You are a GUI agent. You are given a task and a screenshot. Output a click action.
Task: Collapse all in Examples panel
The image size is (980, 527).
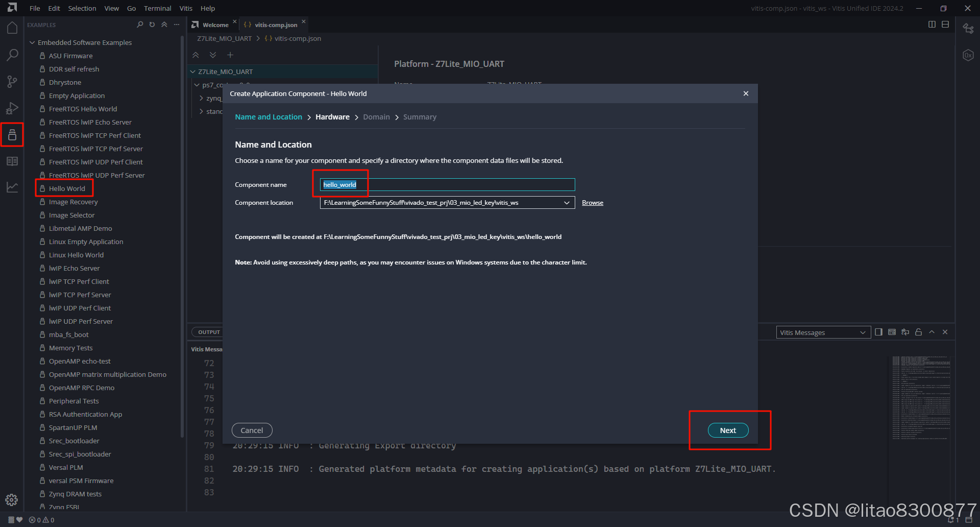[164, 25]
